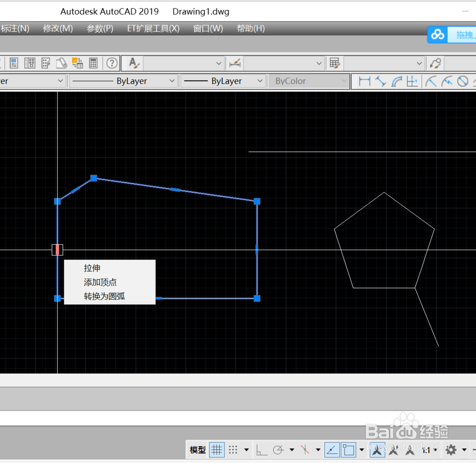The height and width of the screenshot is (463, 476).
Task: Click the polyline's topmost vertex grip
Action: point(94,178)
